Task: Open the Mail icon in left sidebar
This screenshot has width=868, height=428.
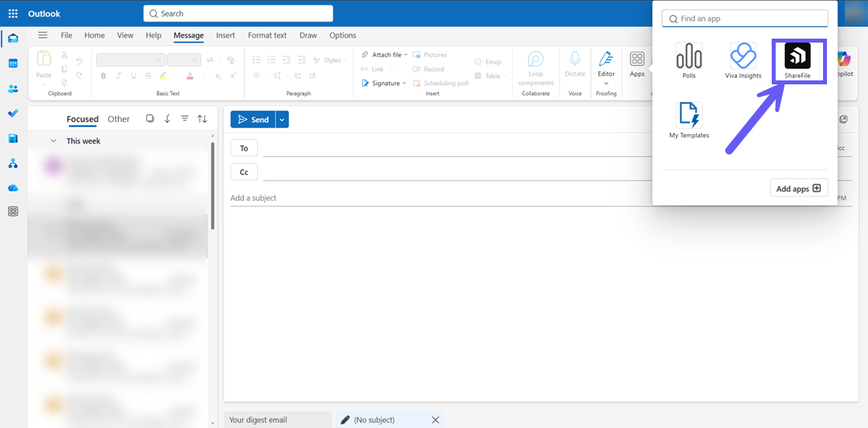Action: click(13, 38)
